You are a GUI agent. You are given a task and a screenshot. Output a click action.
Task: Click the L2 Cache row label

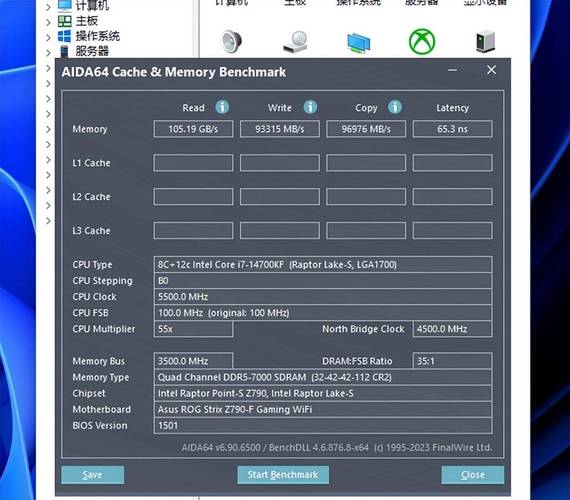[91, 197]
